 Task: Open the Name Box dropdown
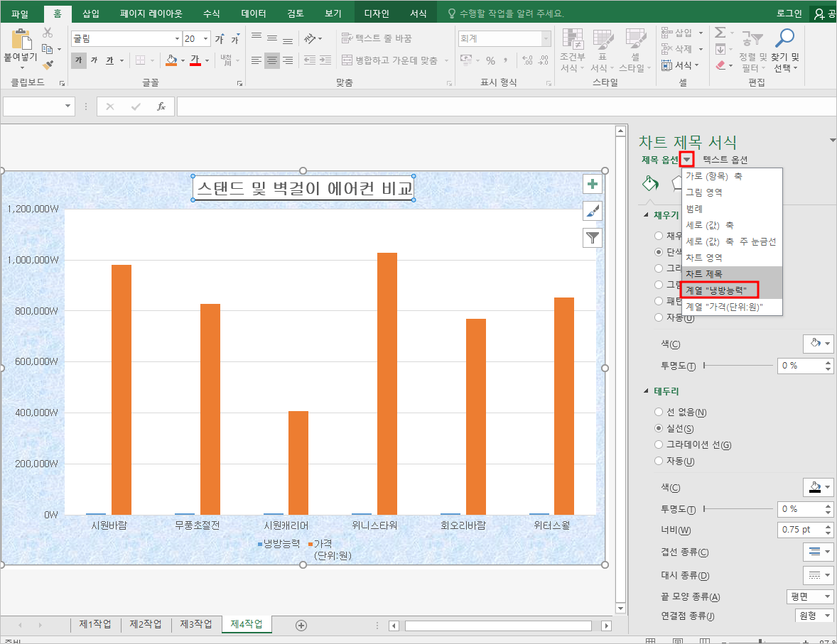(x=67, y=107)
